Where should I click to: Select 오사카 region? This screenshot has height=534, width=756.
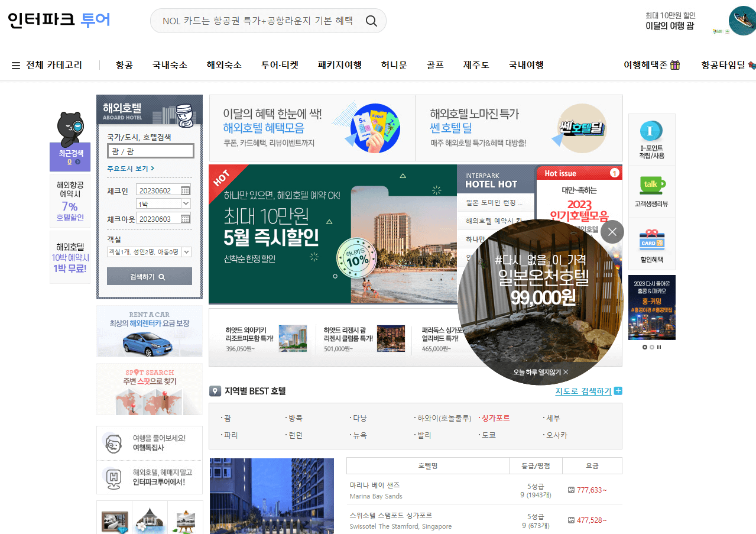[x=556, y=435]
